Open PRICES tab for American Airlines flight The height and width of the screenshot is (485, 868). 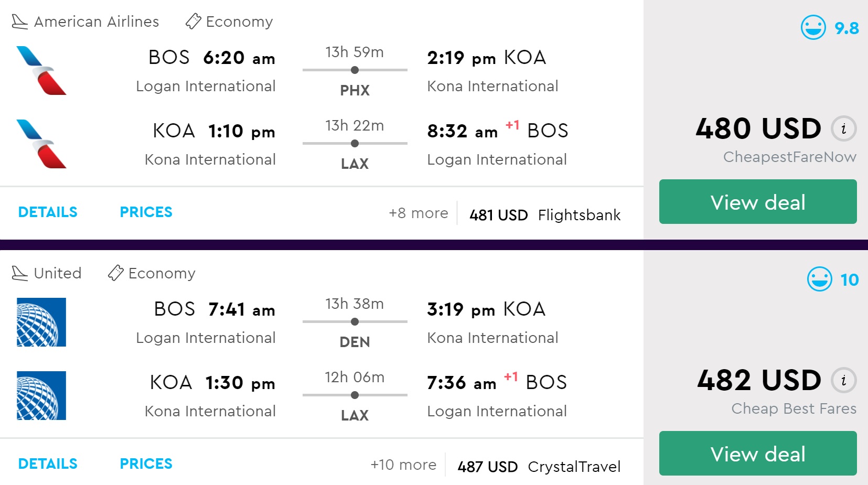click(x=146, y=212)
